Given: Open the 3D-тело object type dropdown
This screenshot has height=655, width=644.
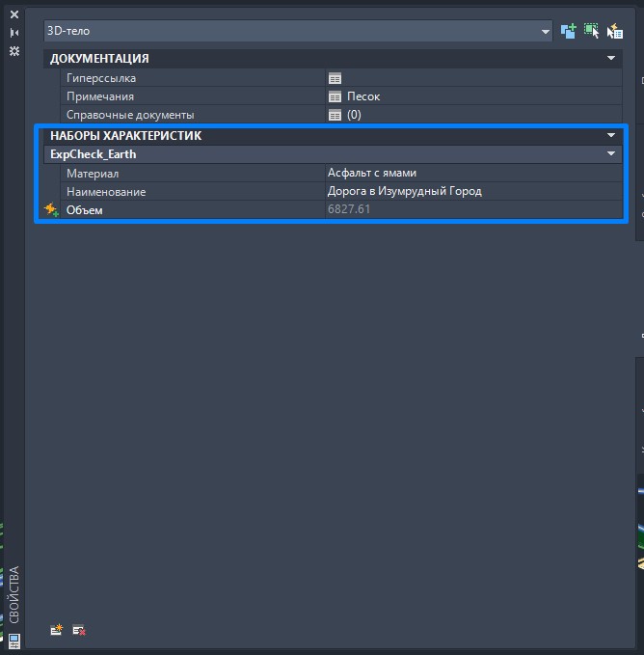Looking at the screenshot, I should (x=546, y=32).
